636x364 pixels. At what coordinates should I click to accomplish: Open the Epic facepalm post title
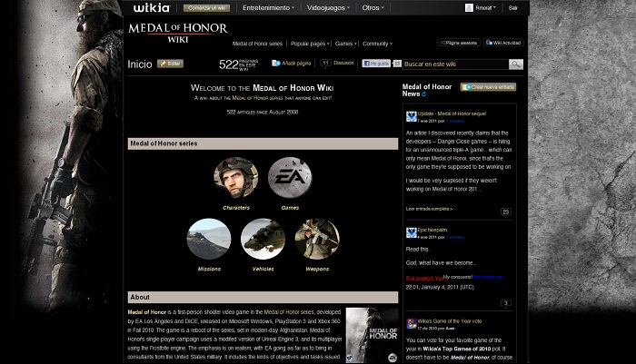pos(432,230)
